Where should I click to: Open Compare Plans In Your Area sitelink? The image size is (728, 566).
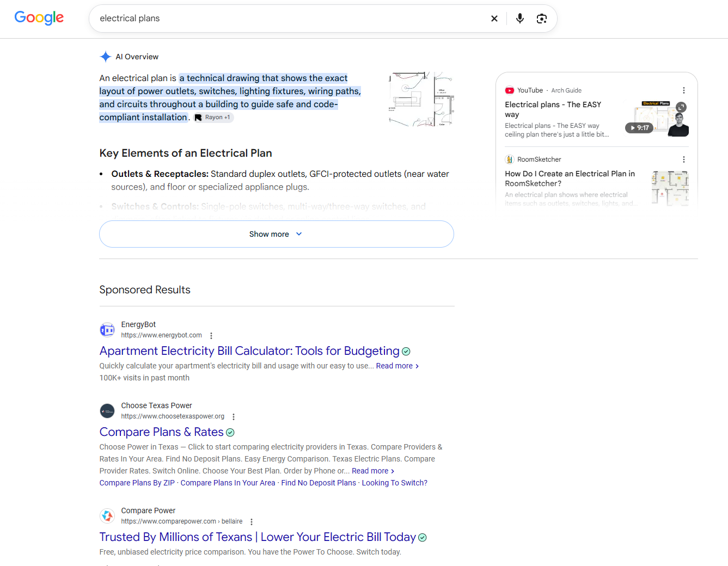228,483
